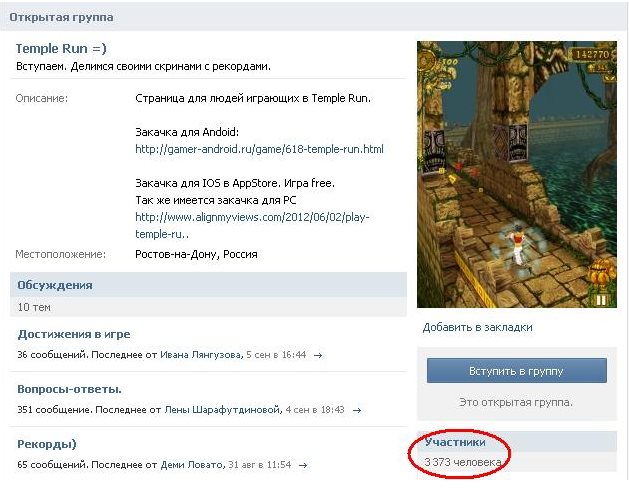Click the '10 тем' topics count

[34, 307]
